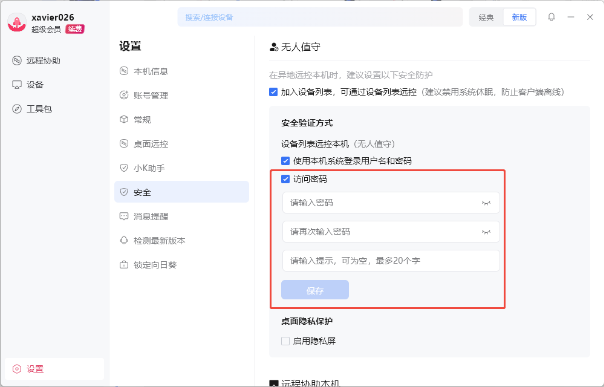Show password in first password field
604x387 pixels.
pos(486,203)
